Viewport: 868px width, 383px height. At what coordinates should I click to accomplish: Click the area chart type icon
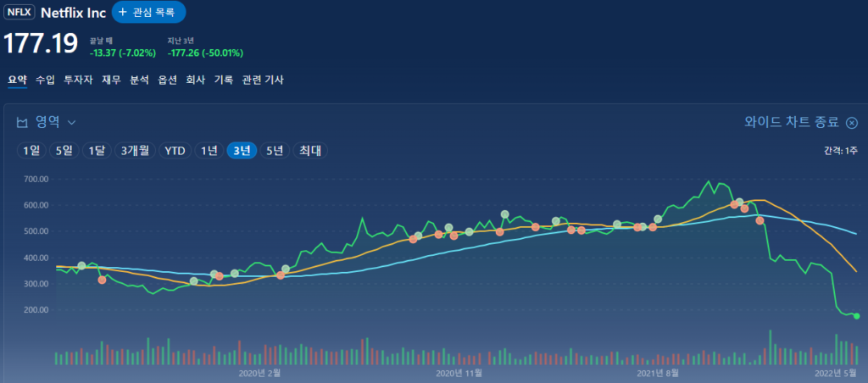[x=23, y=122]
